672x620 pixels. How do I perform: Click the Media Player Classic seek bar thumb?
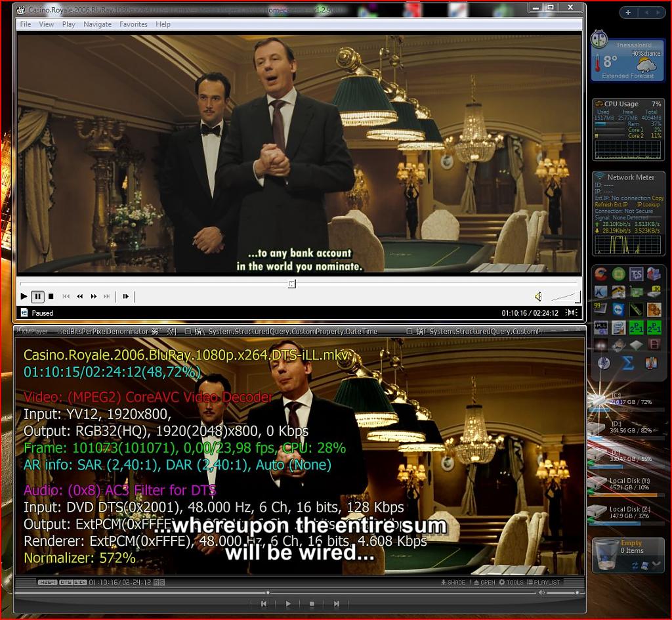point(292,284)
